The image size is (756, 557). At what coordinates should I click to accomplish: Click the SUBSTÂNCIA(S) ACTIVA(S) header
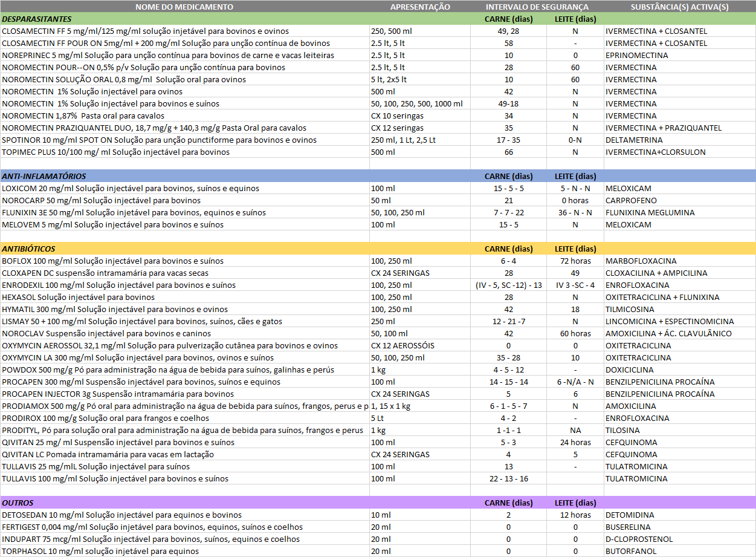click(680, 7)
